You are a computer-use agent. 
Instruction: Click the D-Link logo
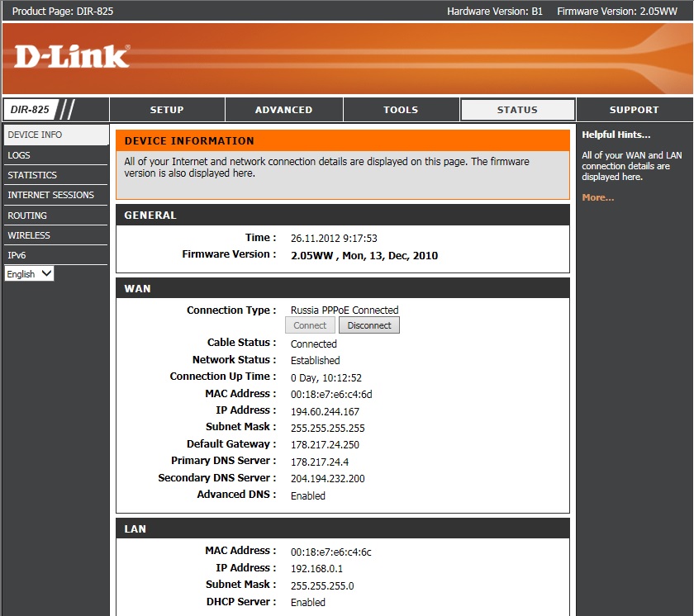[72, 56]
